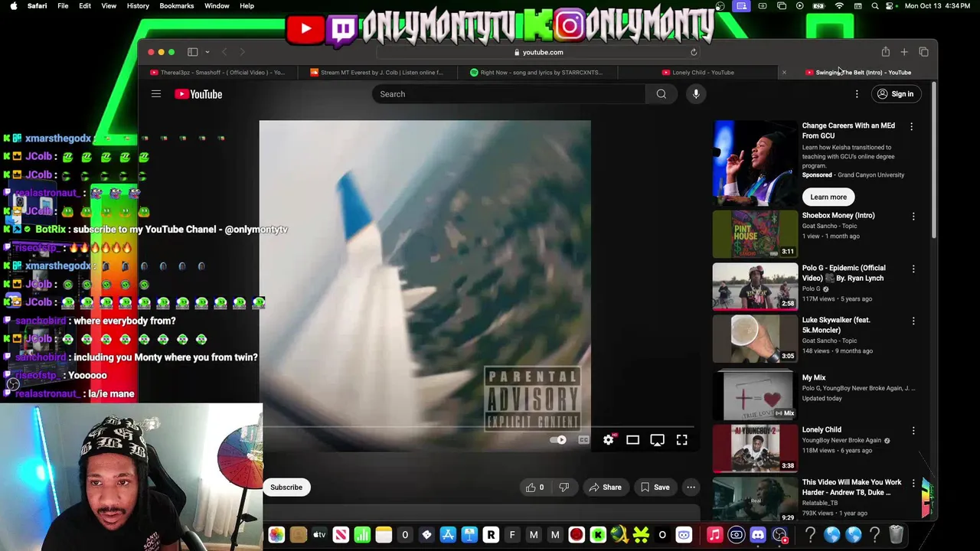Subscribe to the channel
Screen dimensions: 980x551
point(286,487)
